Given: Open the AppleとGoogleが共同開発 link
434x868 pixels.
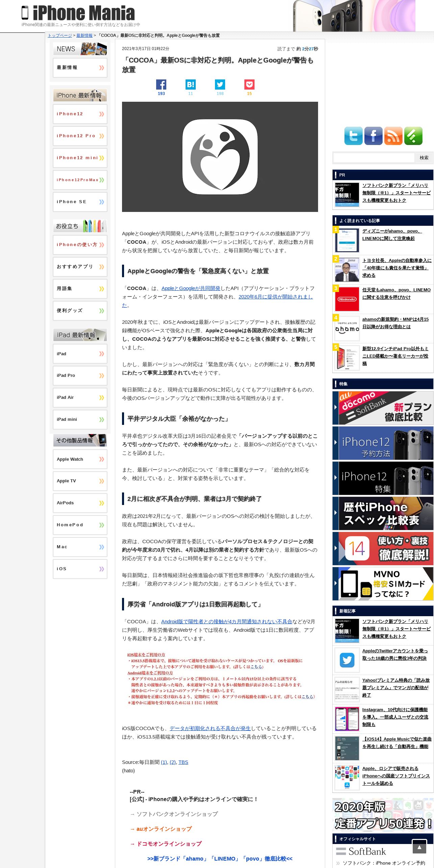Looking at the screenshot, I should point(191,288).
